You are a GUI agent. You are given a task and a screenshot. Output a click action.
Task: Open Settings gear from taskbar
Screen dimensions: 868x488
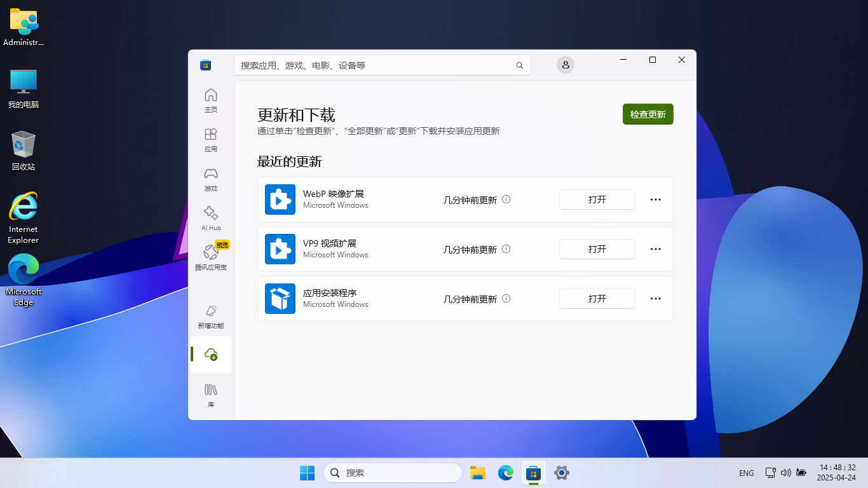click(x=562, y=473)
